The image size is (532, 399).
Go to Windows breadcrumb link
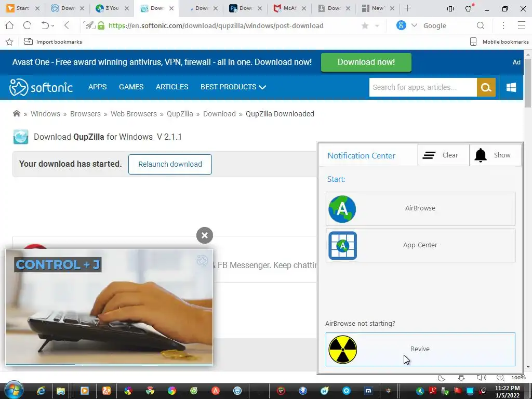coord(46,114)
